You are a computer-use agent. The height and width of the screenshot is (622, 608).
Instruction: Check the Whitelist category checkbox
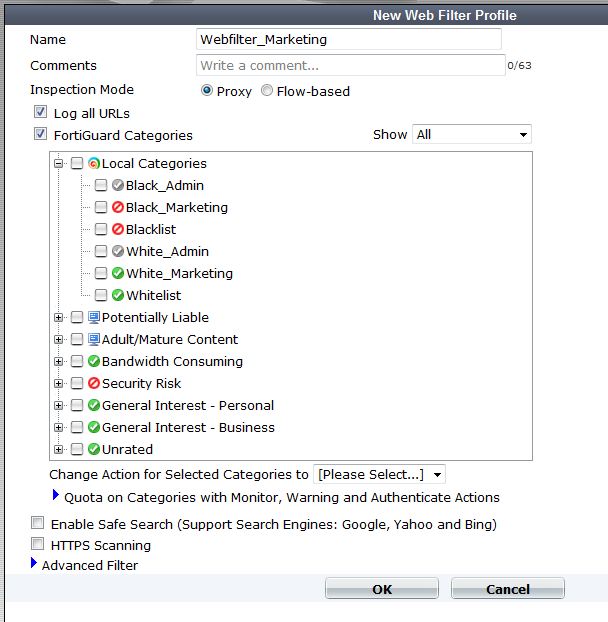pyautogui.click(x=101, y=295)
